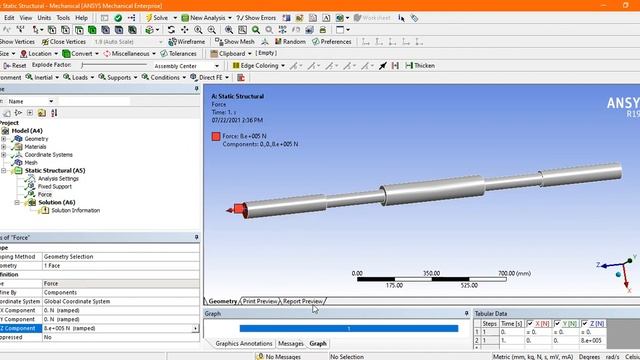This screenshot has height=360, width=640.
Task: Toggle the X [N] column checkbox
Action: [x=530, y=323]
